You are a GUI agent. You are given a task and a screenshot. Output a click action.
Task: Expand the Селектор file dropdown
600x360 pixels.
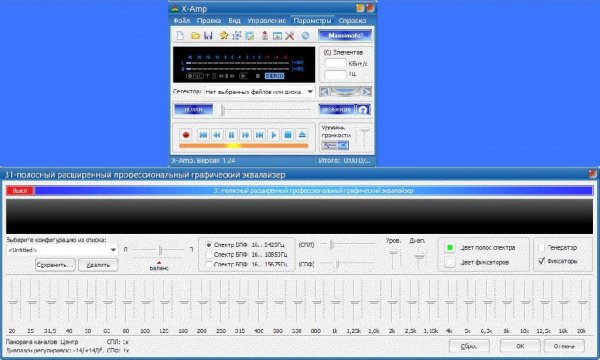pyautogui.click(x=310, y=92)
